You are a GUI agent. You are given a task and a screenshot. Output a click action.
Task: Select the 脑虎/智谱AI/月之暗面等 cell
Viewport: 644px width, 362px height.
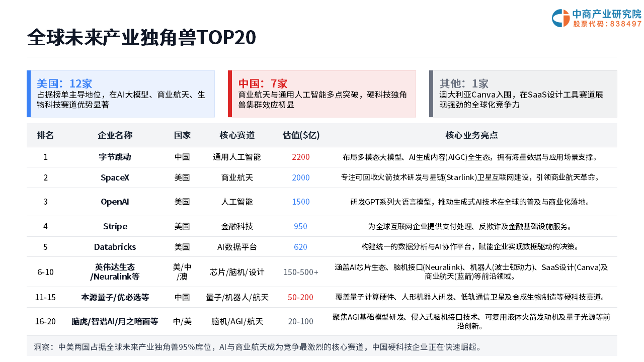coord(115,321)
